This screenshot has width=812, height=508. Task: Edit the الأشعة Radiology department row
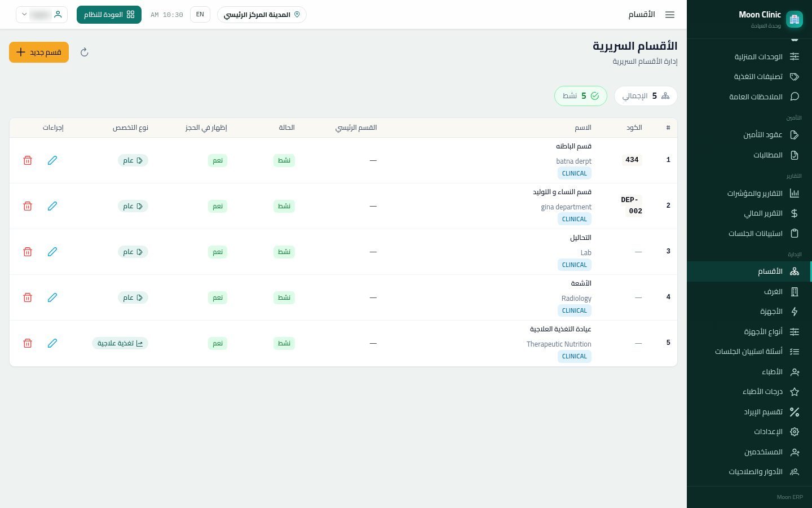coord(52,297)
